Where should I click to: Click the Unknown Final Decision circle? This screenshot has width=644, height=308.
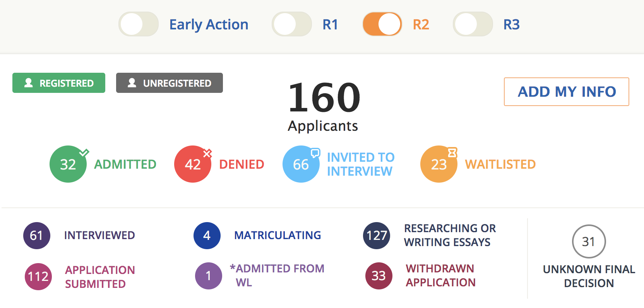pyautogui.click(x=589, y=241)
